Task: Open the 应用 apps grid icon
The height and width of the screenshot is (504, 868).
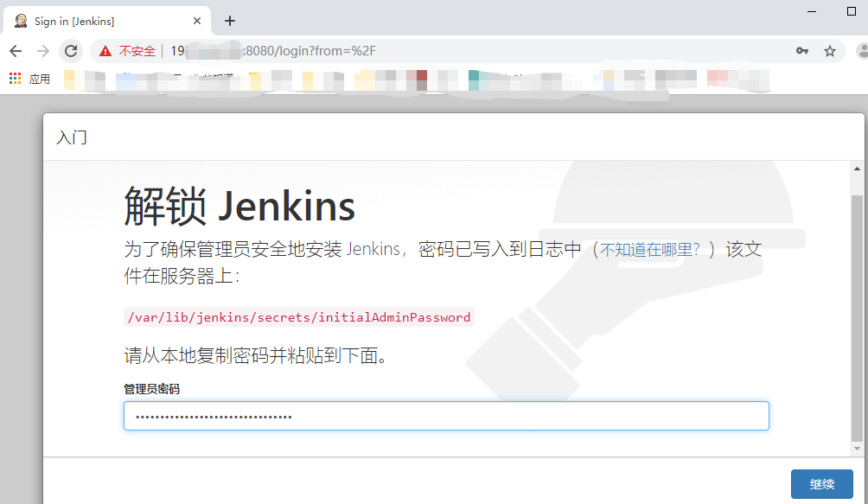Action: click(14, 78)
